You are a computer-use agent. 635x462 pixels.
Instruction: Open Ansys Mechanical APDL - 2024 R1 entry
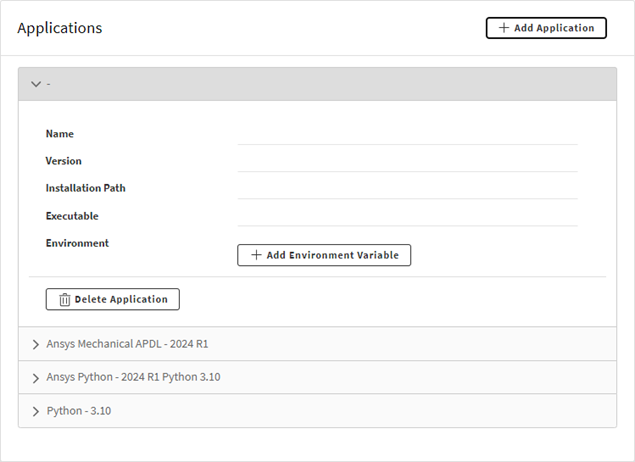pyautogui.click(x=318, y=344)
